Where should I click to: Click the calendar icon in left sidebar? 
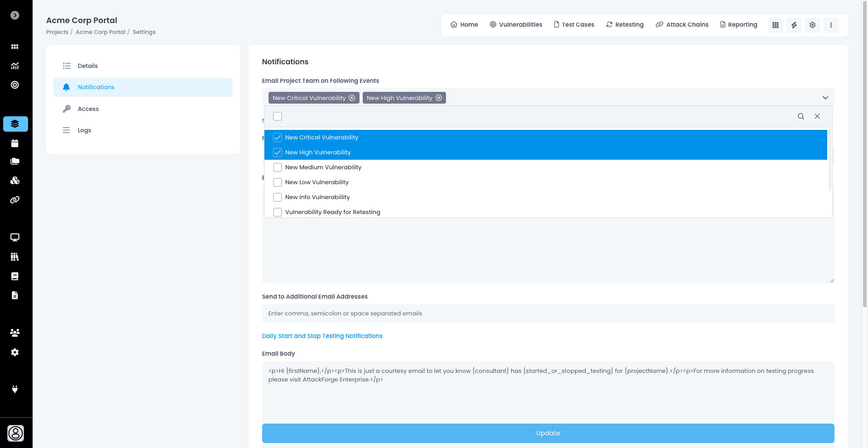coord(15,143)
